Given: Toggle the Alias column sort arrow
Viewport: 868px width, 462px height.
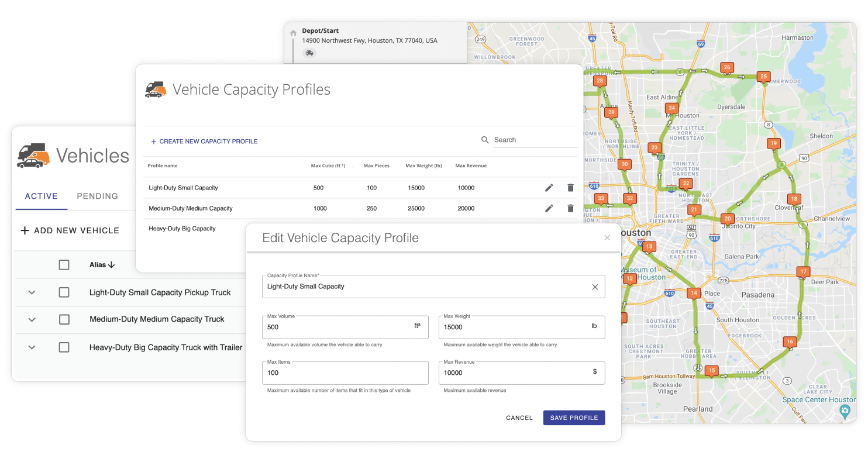Looking at the screenshot, I should coord(110,264).
